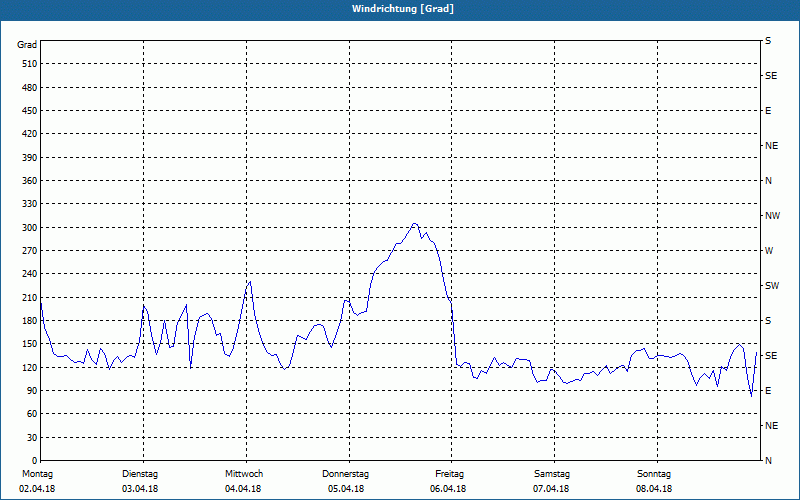Viewport: 800px width, 500px height.
Task: Click the 'NW' compass label on right axis
Action: pyautogui.click(x=772, y=216)
